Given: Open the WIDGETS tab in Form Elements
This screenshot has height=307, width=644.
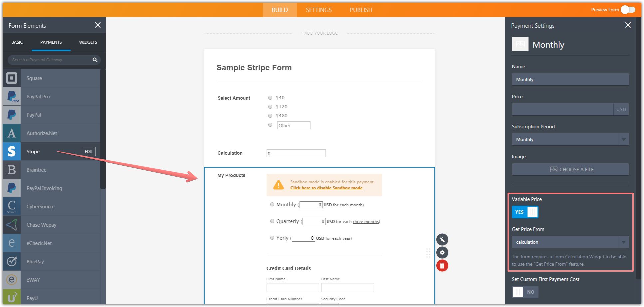Looking at the screenshot, I should (88, 42).
